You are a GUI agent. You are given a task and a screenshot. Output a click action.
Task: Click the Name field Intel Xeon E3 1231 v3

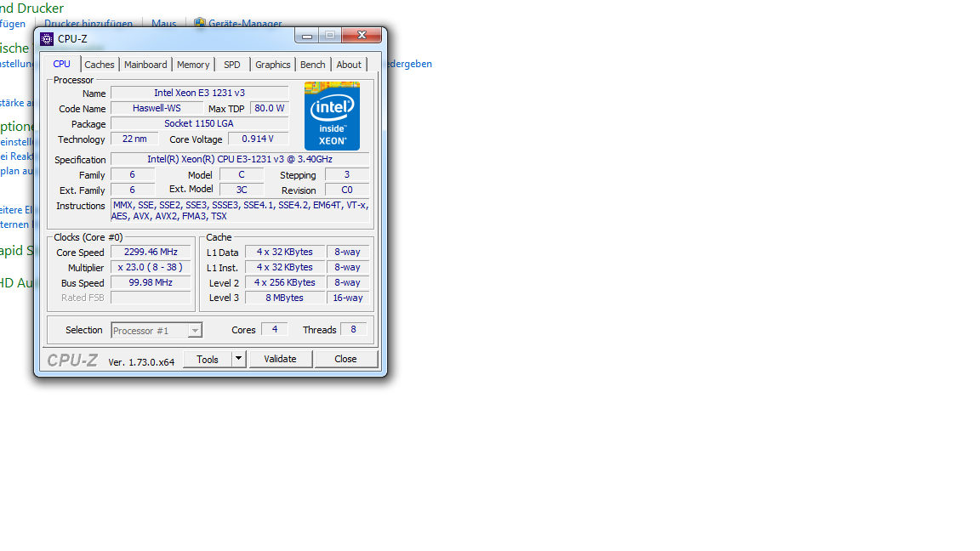coord(199,93)
